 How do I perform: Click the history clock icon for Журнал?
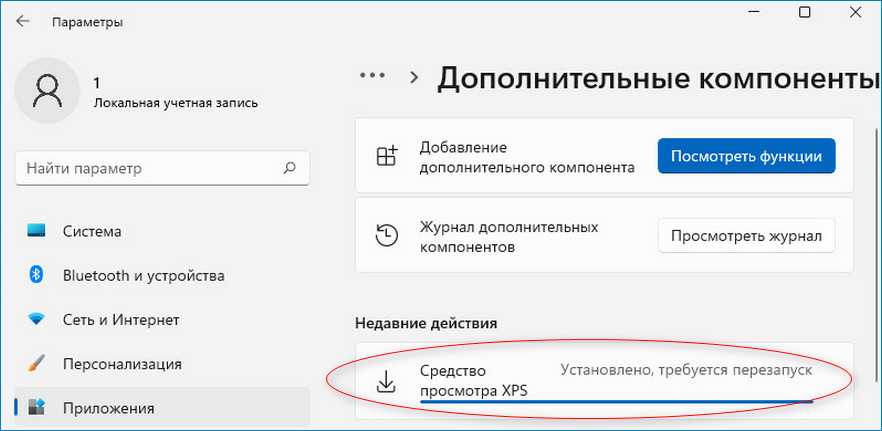click(386, 235)
